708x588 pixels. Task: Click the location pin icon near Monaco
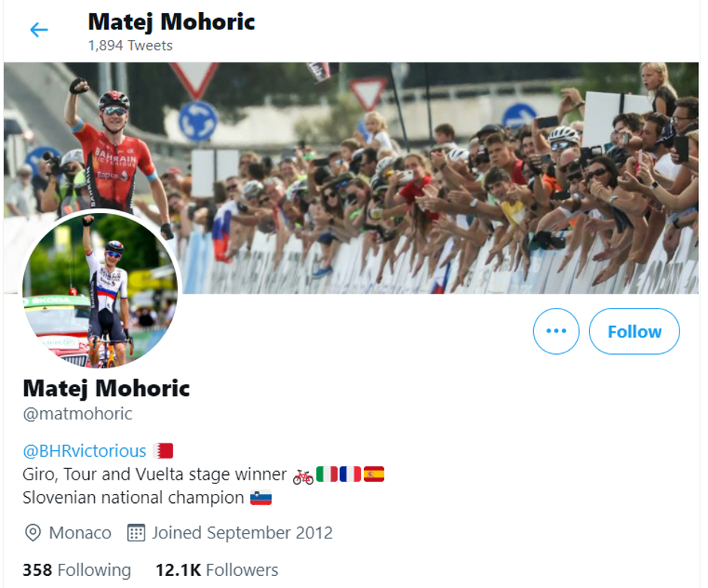pos(32,533)
